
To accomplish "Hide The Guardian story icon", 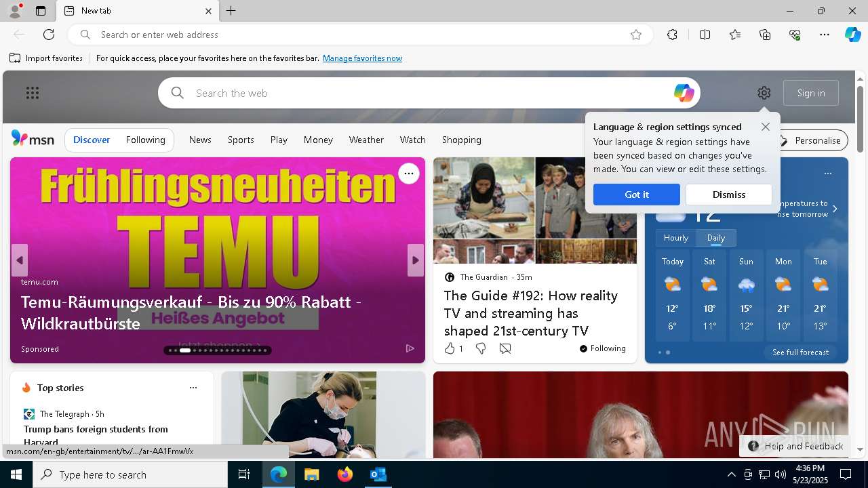I will point(505,348).
